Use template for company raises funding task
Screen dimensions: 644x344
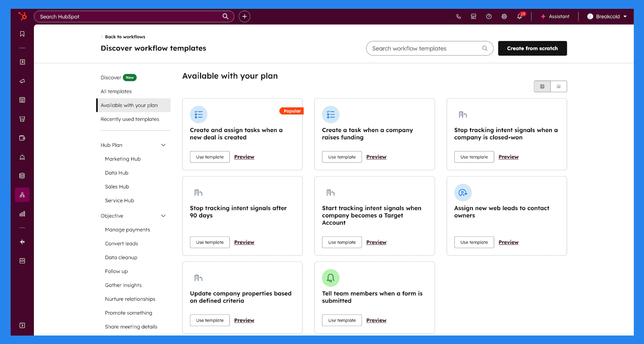pos(342,157)
